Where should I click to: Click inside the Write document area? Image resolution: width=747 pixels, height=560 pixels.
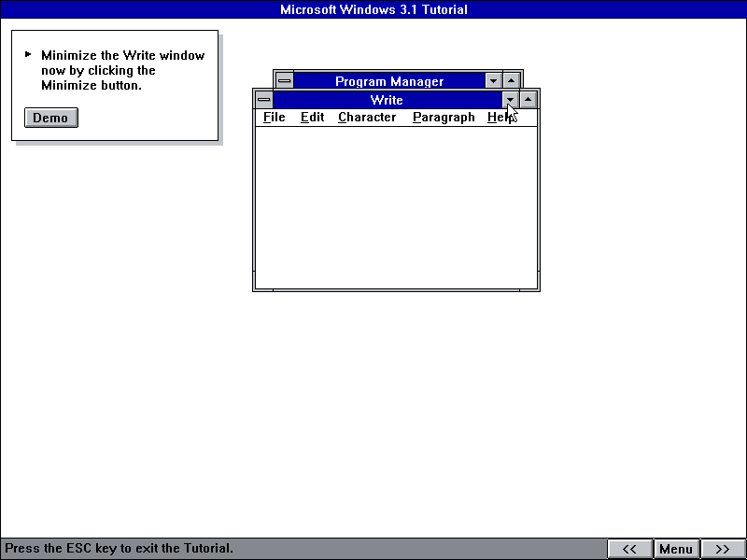point(396,207)
